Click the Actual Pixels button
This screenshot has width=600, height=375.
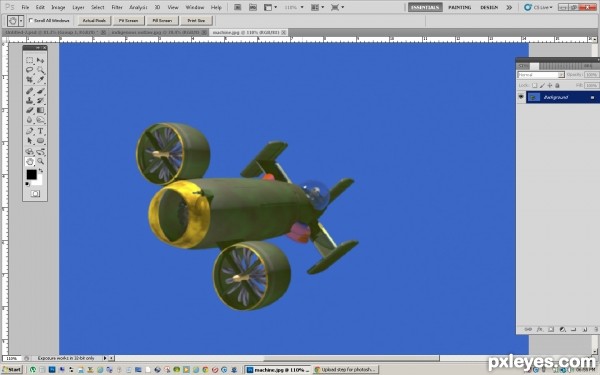coord(94,21)
